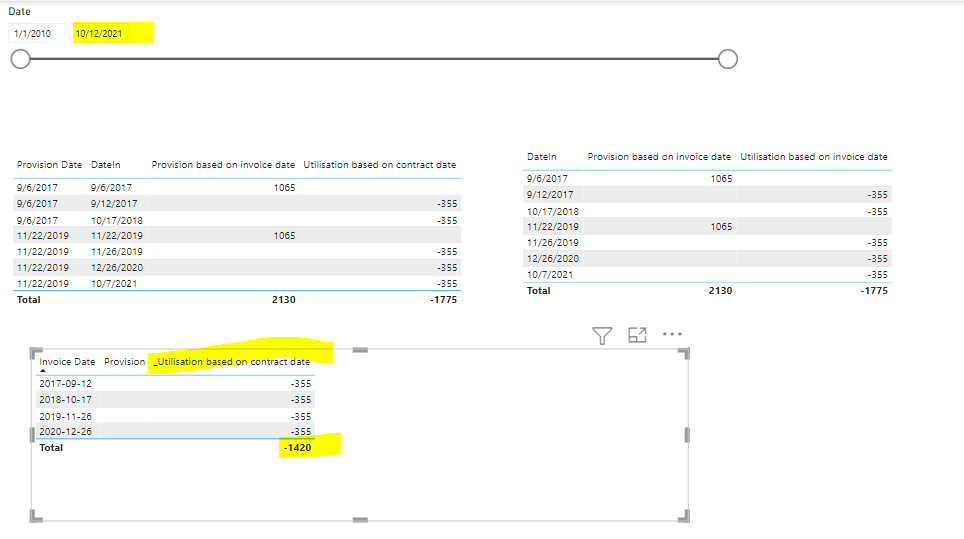Select 11/26/2019 row in right table
964x539 pixels.
[x=707, y=242]
